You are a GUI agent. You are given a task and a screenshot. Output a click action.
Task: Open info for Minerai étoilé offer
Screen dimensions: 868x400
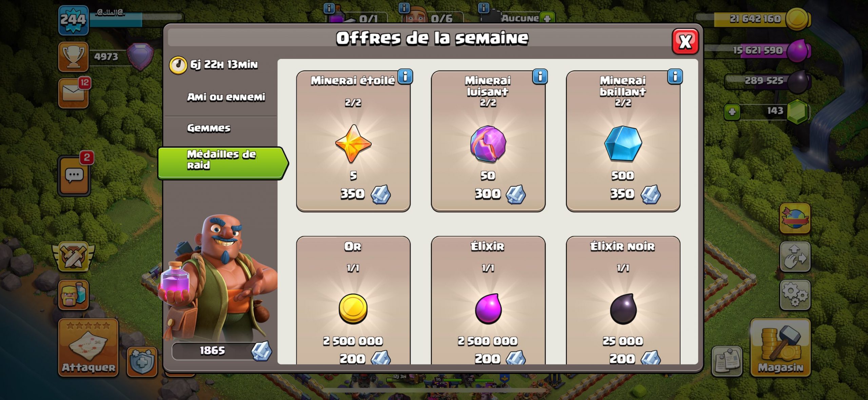point(405,77)
